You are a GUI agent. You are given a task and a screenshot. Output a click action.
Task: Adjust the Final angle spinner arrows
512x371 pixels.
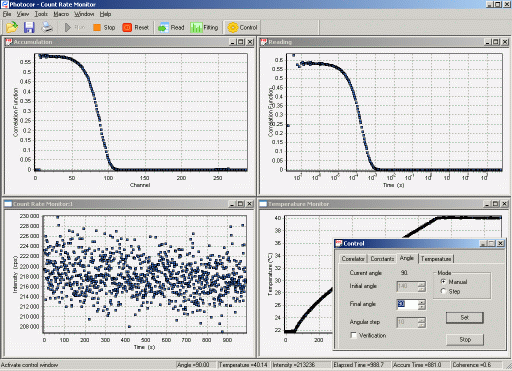[x=422, y=304]
